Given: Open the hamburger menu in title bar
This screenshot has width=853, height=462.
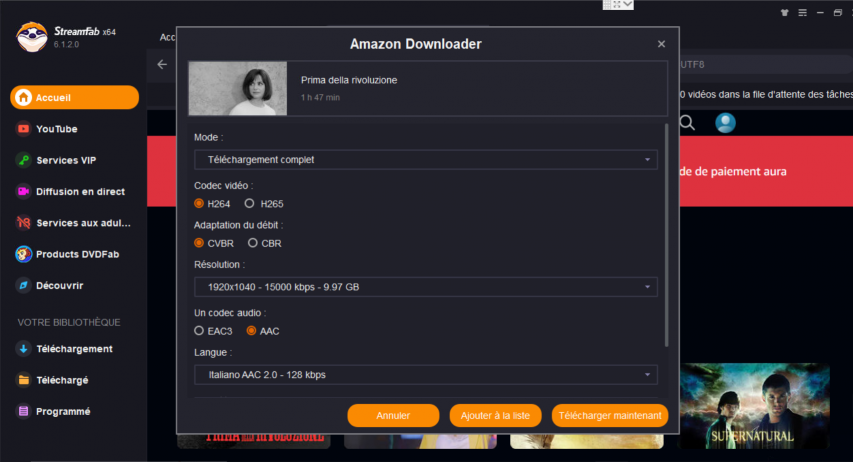Looking at the screenshot, I should [802, 13].
